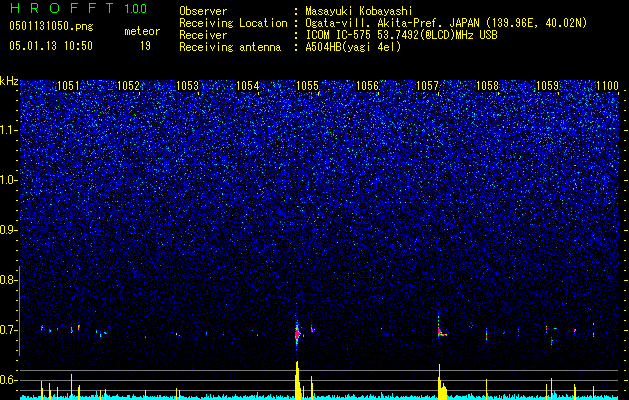
Task: Click the 1056 time axis marker
Action: click(367, 85)
